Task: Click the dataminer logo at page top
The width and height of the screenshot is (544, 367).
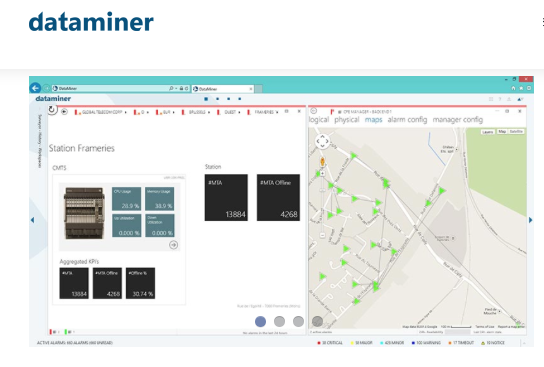Action: [91, 22]
